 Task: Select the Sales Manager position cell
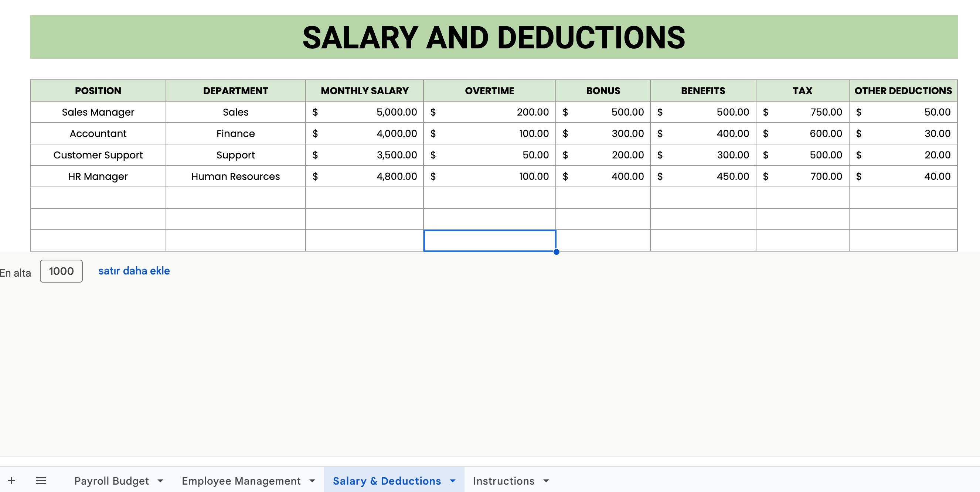click(x=98, y=112)
